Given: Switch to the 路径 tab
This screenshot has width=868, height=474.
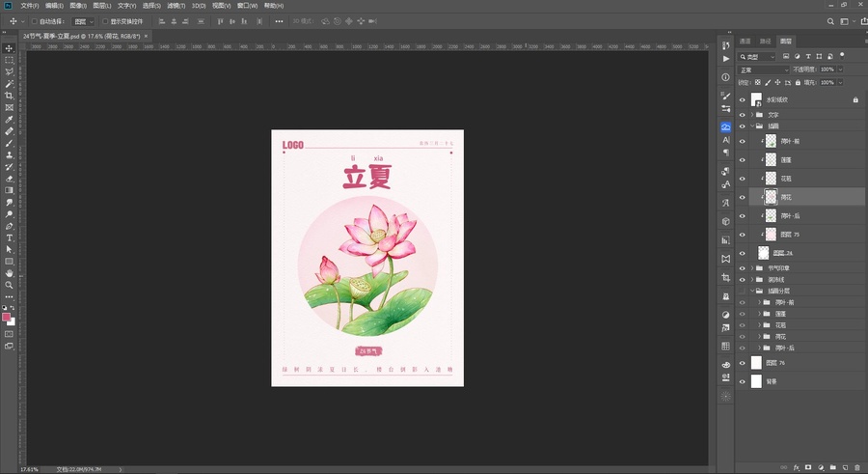Looking at the screenshot, I should [x=765, y=41].
